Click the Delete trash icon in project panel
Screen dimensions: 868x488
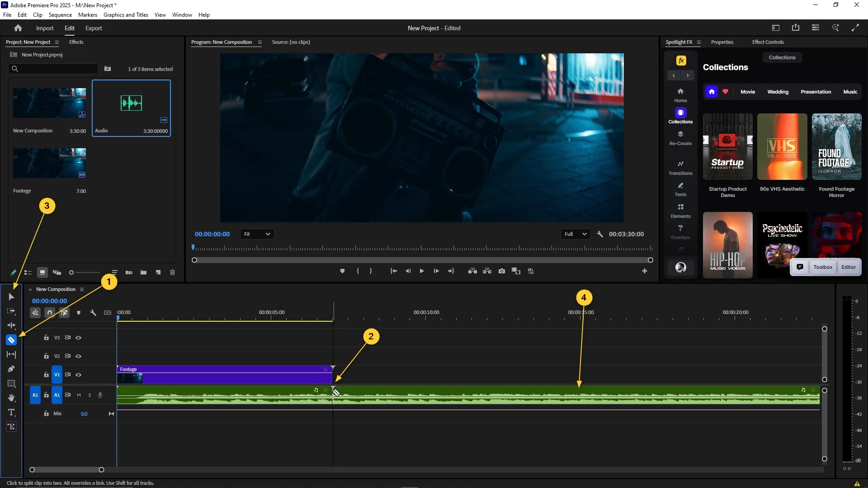point(172,272)
